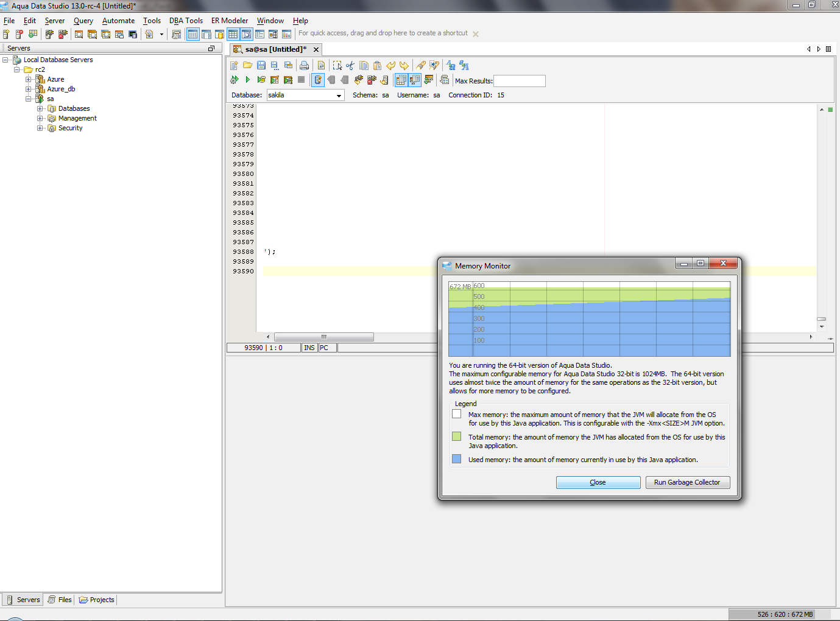Image resolution: width=840 pixels, height=621 pixels.
Task: Click the Execute script icon with gear
Action: pyautogui.click(x=235, y=80)
